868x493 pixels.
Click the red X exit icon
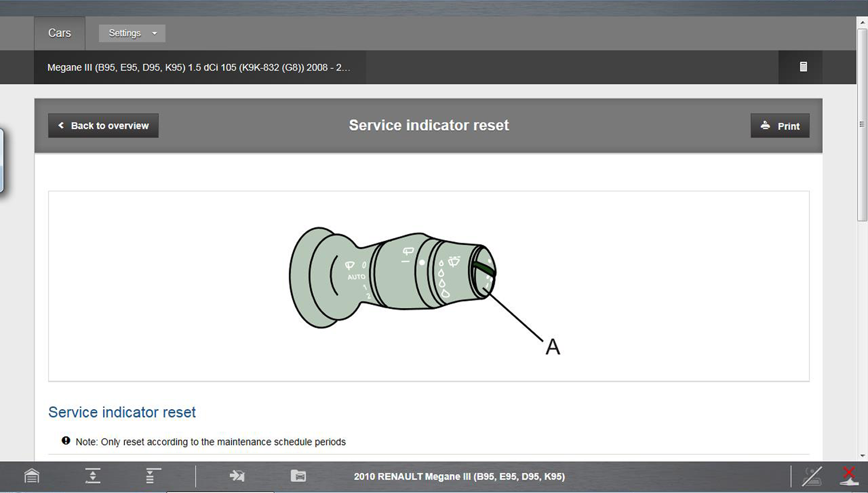click(x=849, y=476)
